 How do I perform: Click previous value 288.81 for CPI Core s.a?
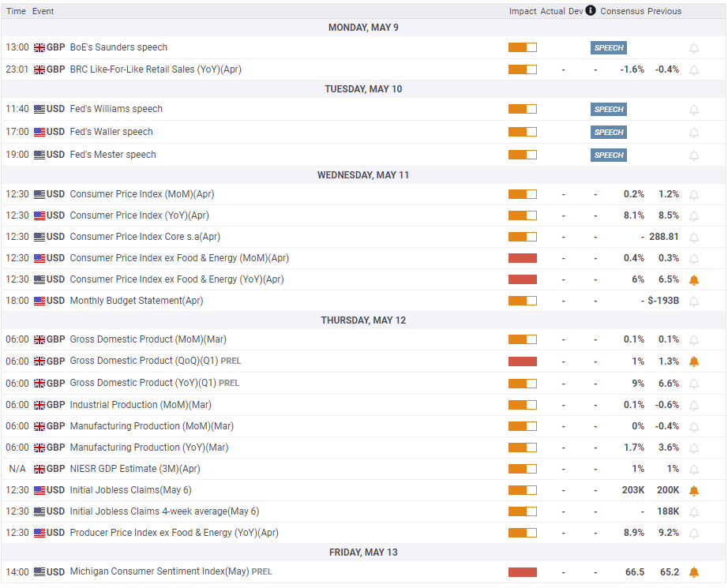point(664,237)
